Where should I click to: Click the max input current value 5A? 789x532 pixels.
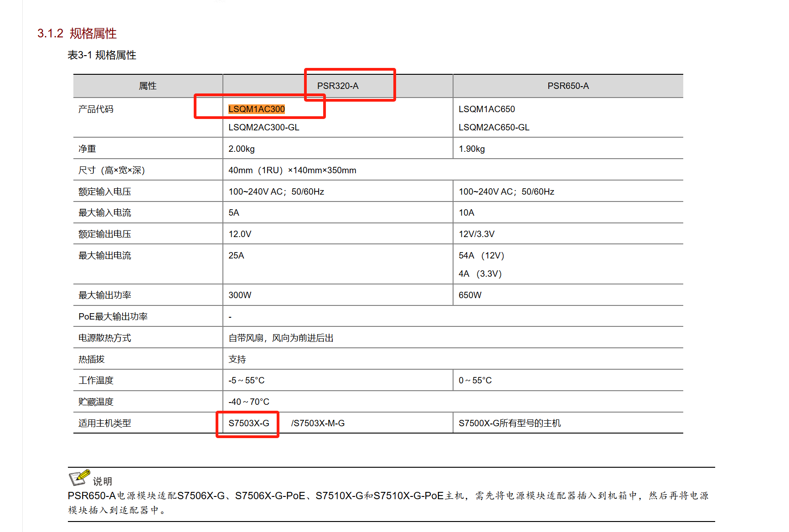[x=234, y=212]
